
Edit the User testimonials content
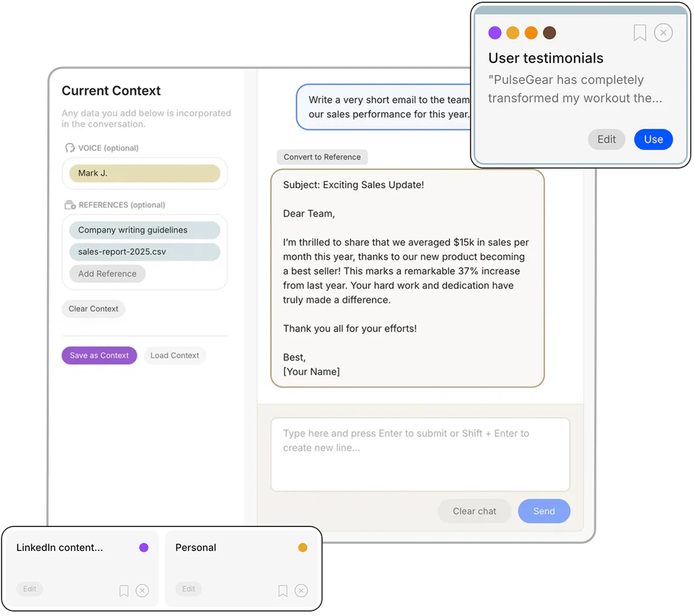606,139
